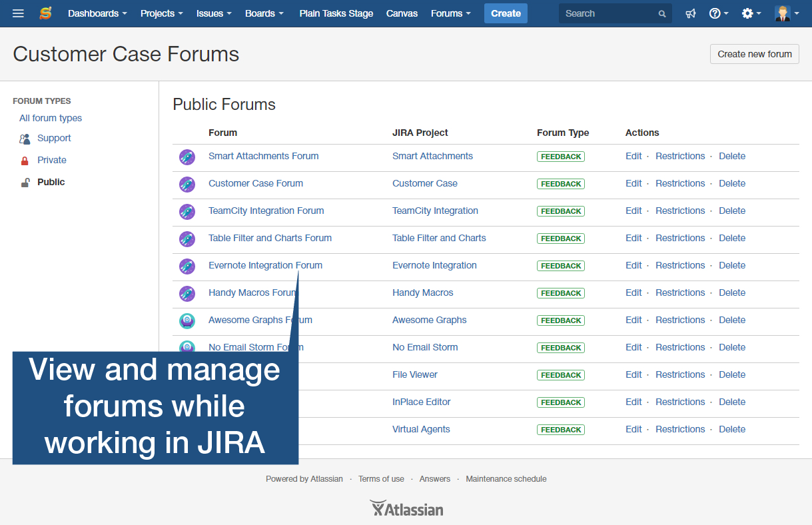Open Plain Tasks Stage menu item
The image size is (812, 525).
pos(336,13)
